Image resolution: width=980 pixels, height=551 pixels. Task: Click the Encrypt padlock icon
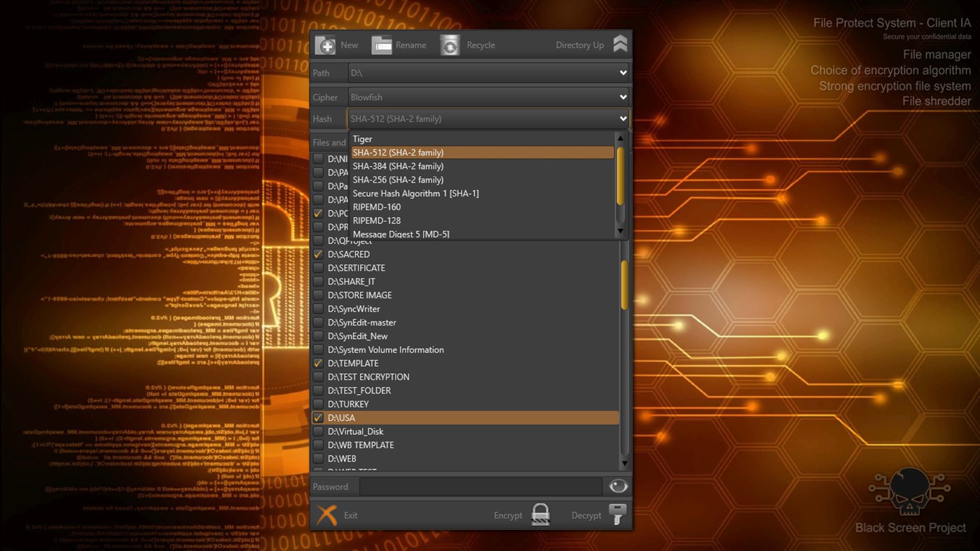[x=539, y=514]
